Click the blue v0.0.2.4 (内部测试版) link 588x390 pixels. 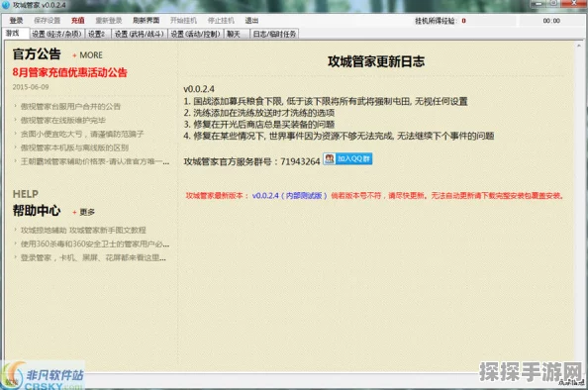(x=289, y=196)
